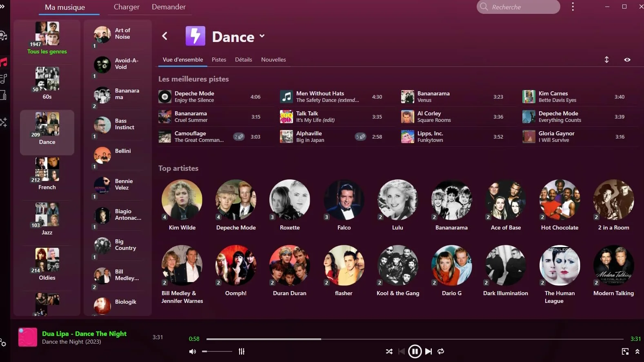Click the Camouflage track versions badge

(x=239, y=137)
